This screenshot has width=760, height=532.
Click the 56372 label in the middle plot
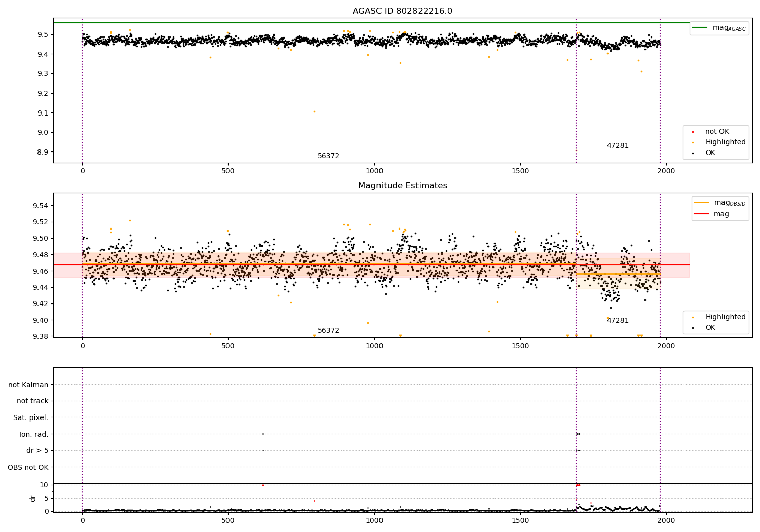(328, 331)
